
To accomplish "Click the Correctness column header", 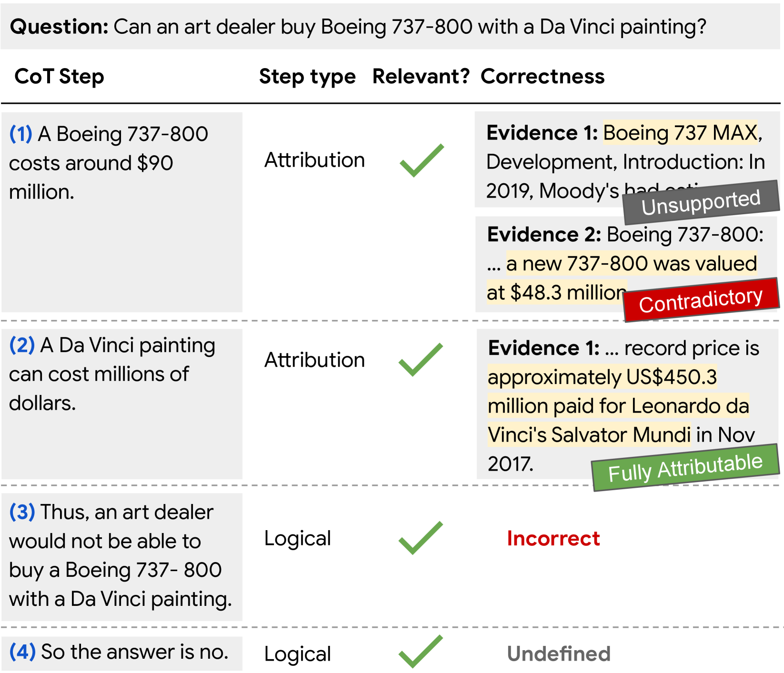I will pyautogui.click(x=543, y=77).
